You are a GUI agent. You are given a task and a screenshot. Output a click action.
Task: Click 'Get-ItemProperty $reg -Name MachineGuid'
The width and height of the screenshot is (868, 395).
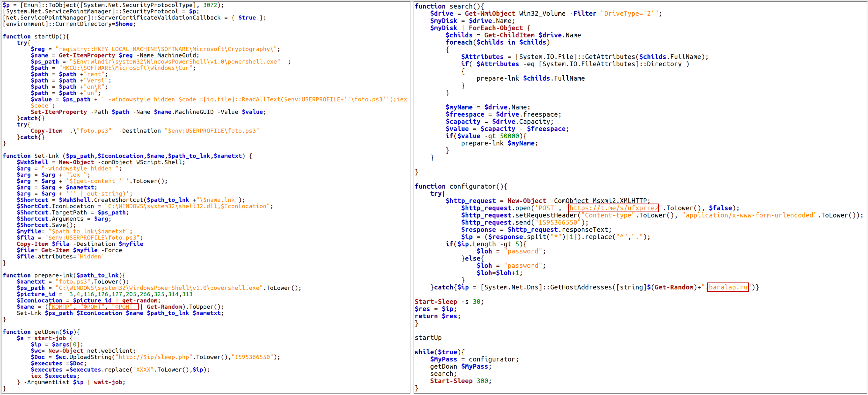[x=129, y=55]
